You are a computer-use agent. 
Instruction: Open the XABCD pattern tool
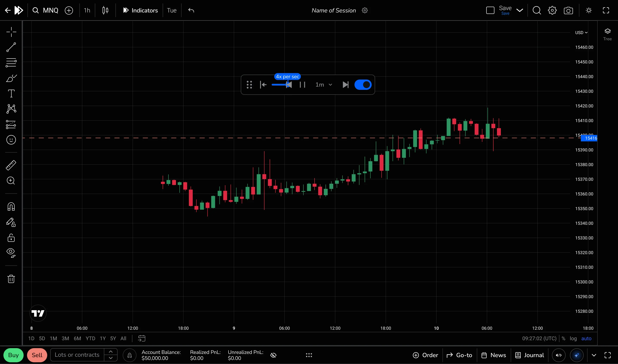[x=11, y=109]
